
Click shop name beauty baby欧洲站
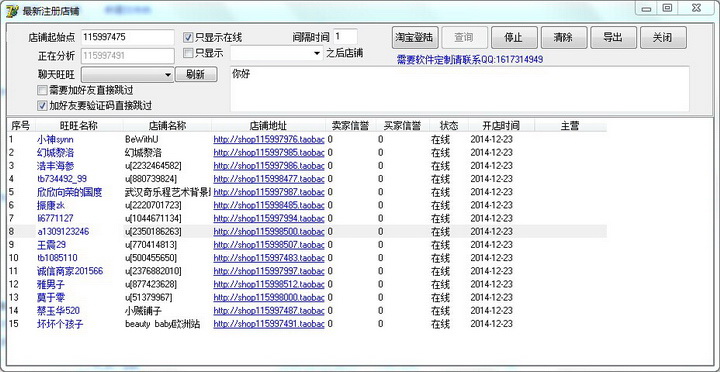coord(163,324)
